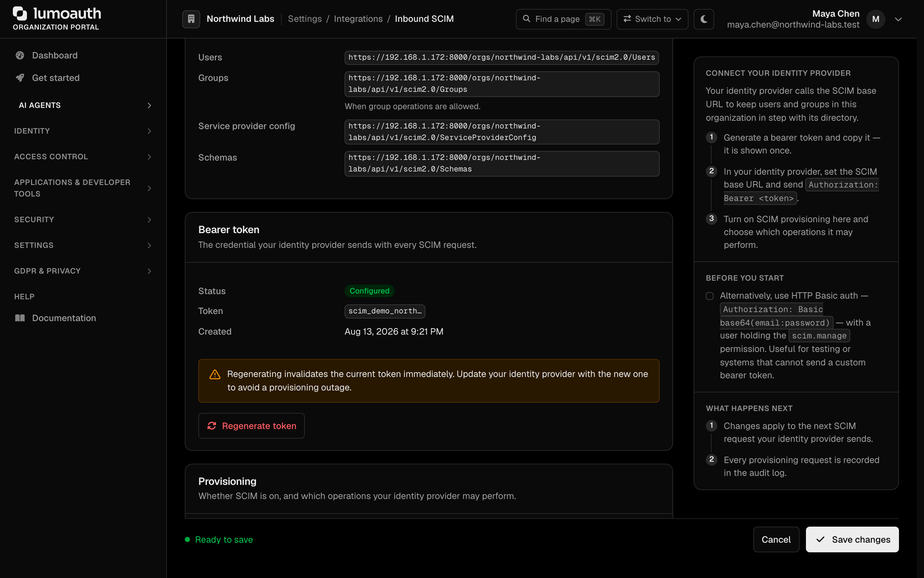Click the Switch to arrows icon
This screenshot has height=578, width=924.
pyautogui.click(x=627, y=19)
